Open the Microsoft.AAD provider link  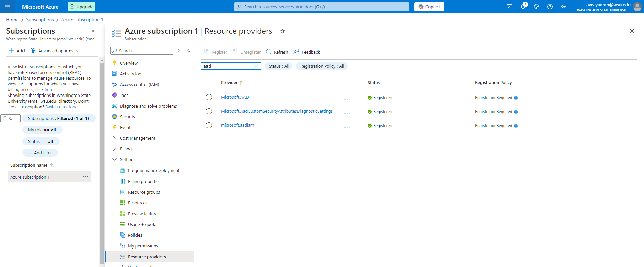pyautogui.click(x=235, y=97)
